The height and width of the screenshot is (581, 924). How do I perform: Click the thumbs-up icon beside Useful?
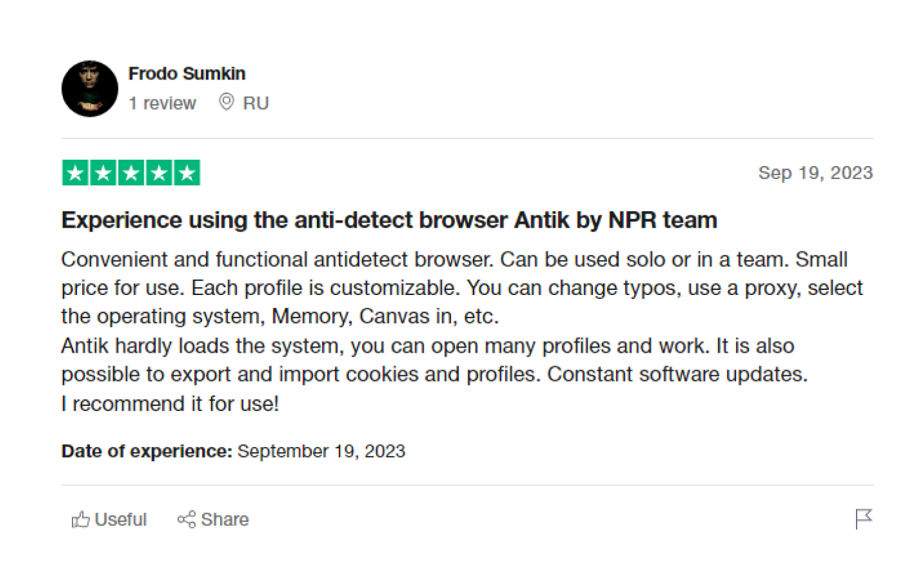coord(80,519)
